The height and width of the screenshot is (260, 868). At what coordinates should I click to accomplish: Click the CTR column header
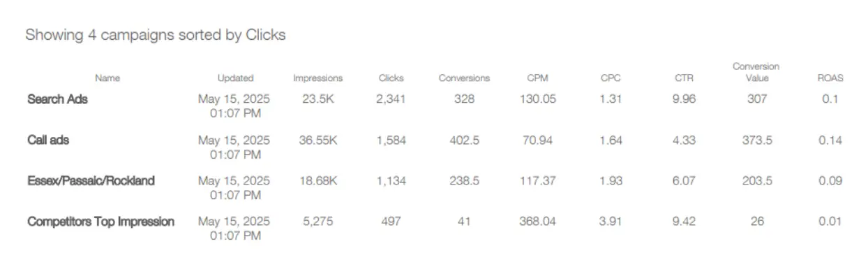pos(684,78)
